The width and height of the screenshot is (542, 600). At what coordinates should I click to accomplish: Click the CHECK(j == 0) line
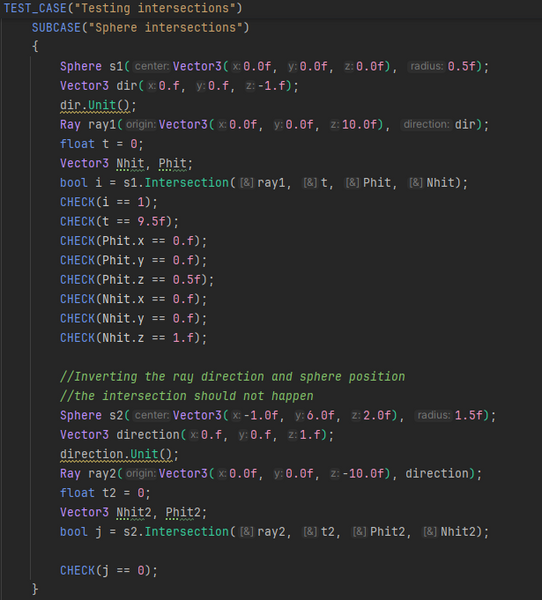tap(109, 571)
